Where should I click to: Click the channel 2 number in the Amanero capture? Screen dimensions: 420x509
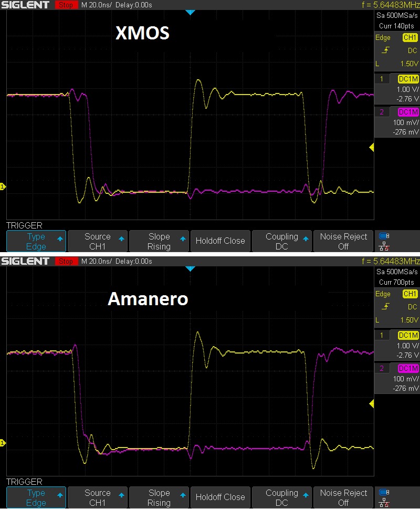382,368
